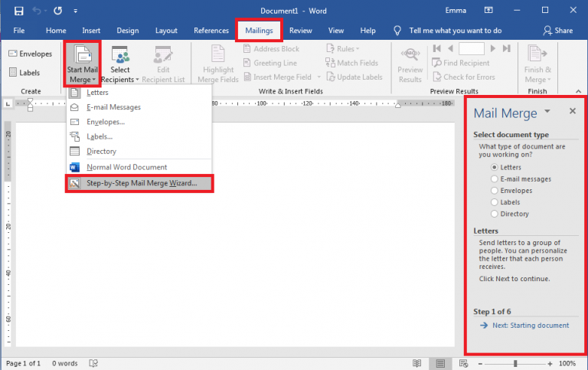Go to first record arrow icon
The height and width of the screenshot is (370, 588).
(x=437, y=48)
